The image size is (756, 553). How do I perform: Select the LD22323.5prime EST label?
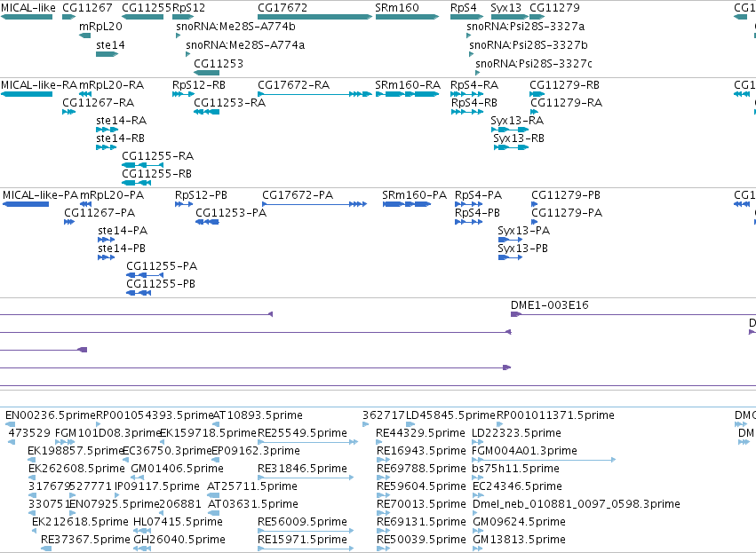[x=516, y=433]
